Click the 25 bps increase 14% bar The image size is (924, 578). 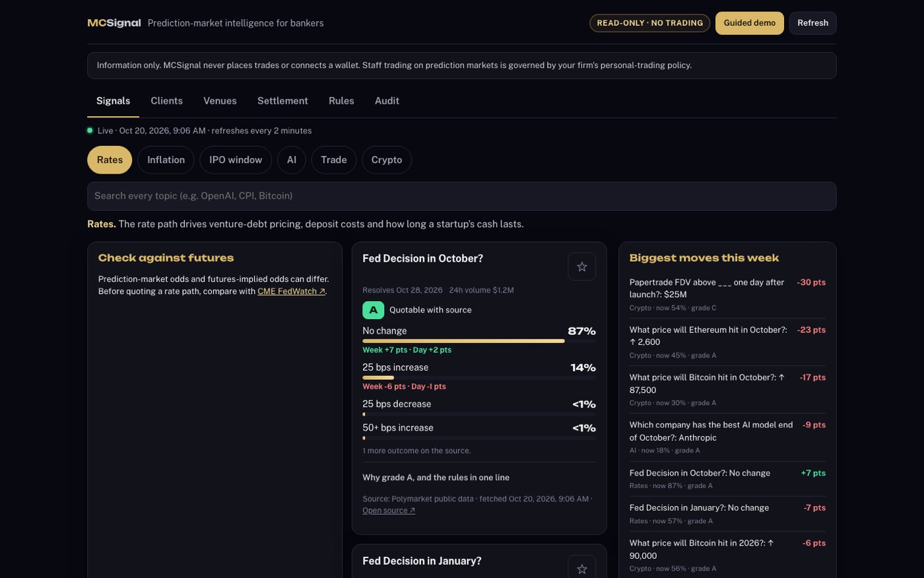479,377
